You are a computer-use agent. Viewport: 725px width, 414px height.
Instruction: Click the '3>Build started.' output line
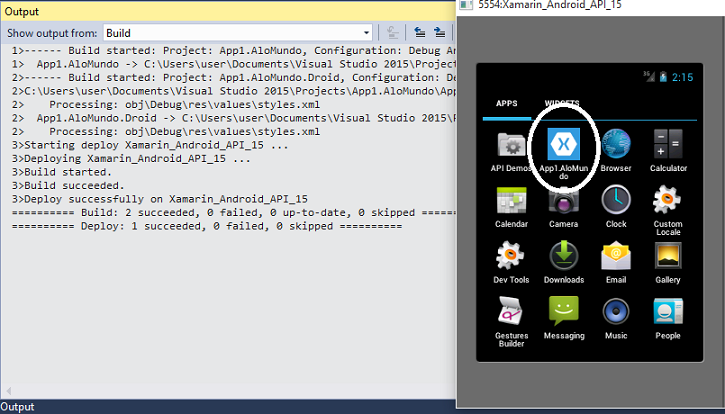pyautogui.click(x=61, y=172)
